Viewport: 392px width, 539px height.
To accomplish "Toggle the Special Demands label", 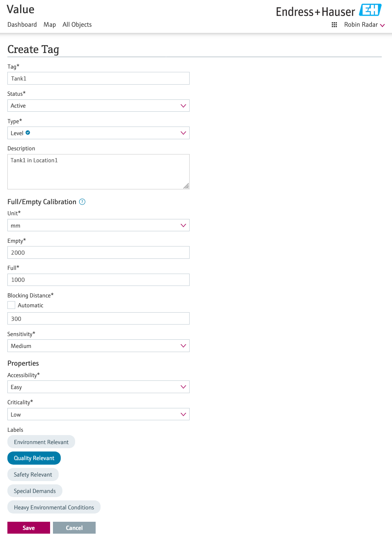I will tap(34, 491).
